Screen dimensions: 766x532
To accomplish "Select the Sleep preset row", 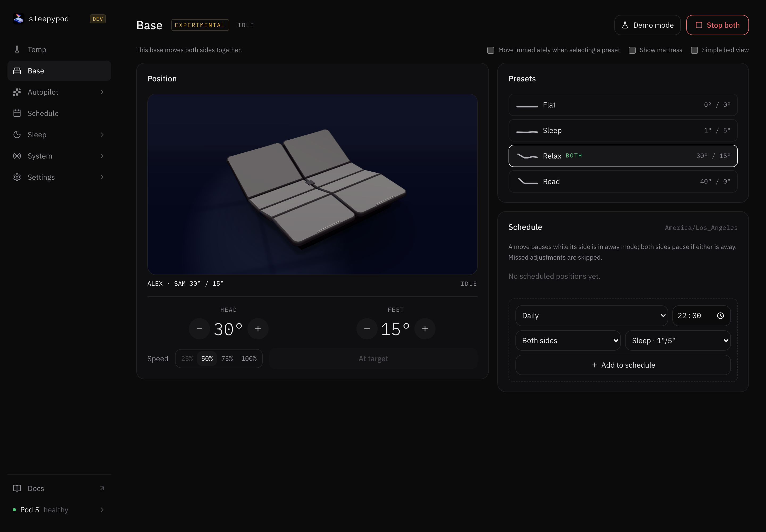I will click(x=623, y=130).
